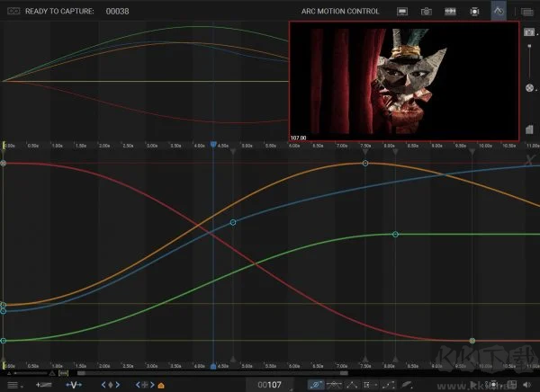540x392 pixels.
Task: Select the red curve start keyframe at 0s
Action: (3, 163)
